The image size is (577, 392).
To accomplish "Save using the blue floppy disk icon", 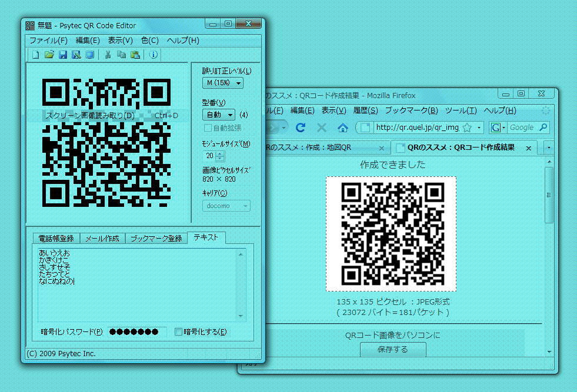I will [x=63, y=55].
